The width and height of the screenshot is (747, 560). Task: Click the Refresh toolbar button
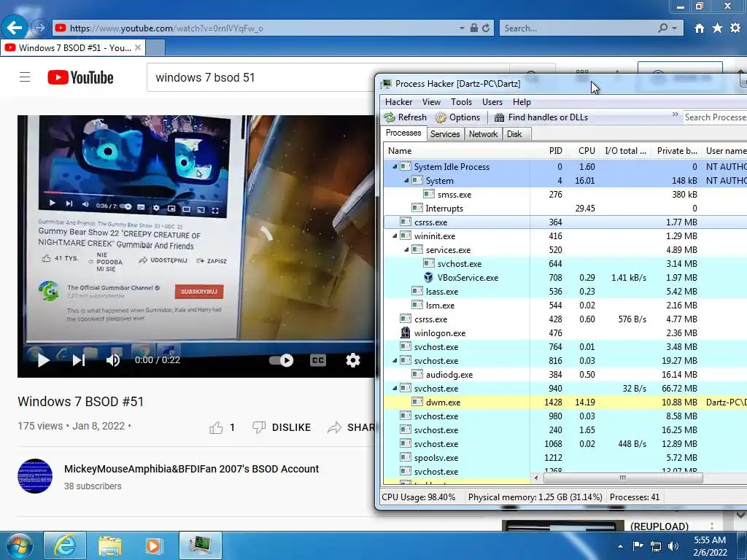click(406, 117)
